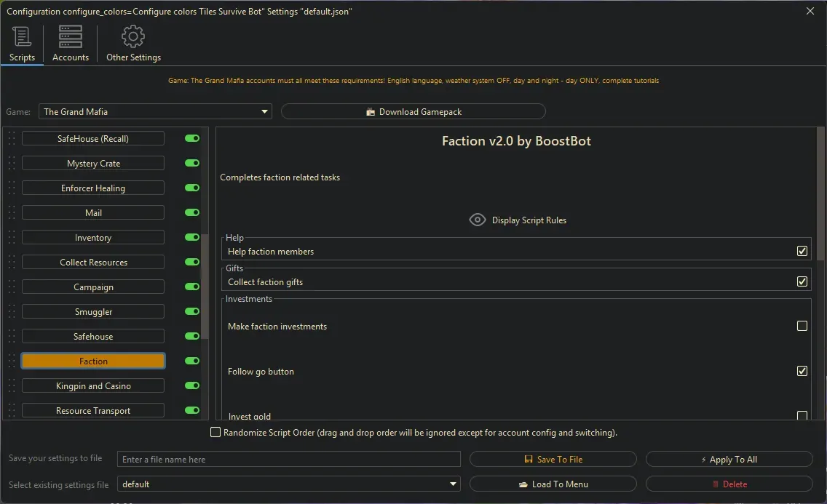The width and height of the screenshot is (827, 504).
Task: Click drag handle beside Kingpin and Casino
Action: pyautogui.click(x=12, y=386)
